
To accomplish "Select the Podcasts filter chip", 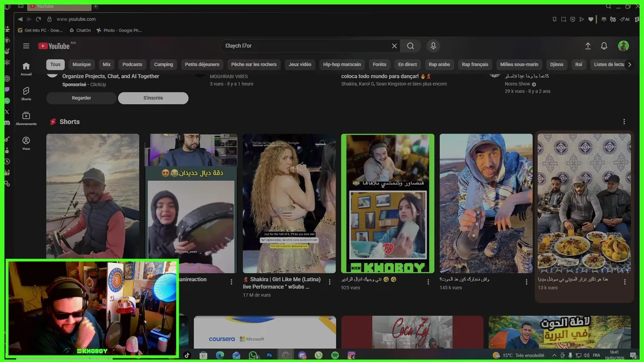I will 132,64.
